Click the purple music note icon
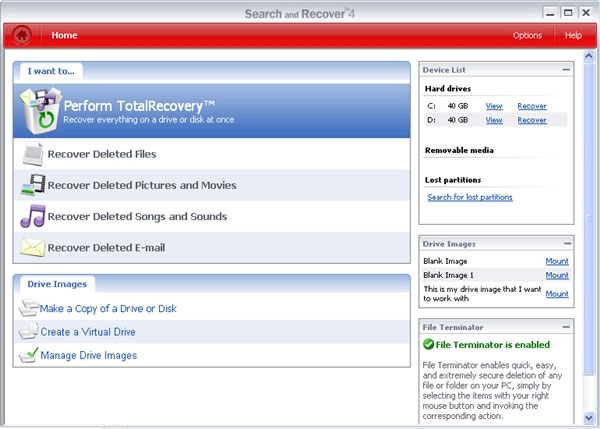600x429 pixels. 33,216
